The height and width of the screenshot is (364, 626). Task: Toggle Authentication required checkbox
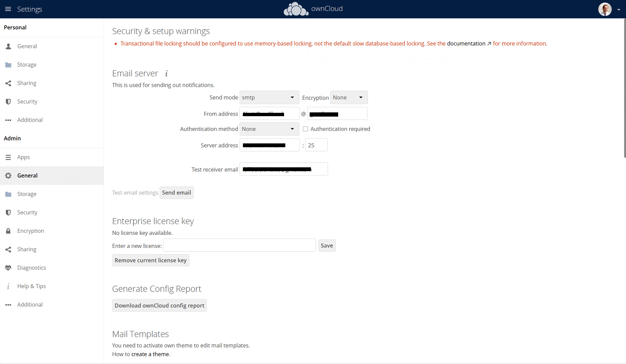tap(305, 129)
